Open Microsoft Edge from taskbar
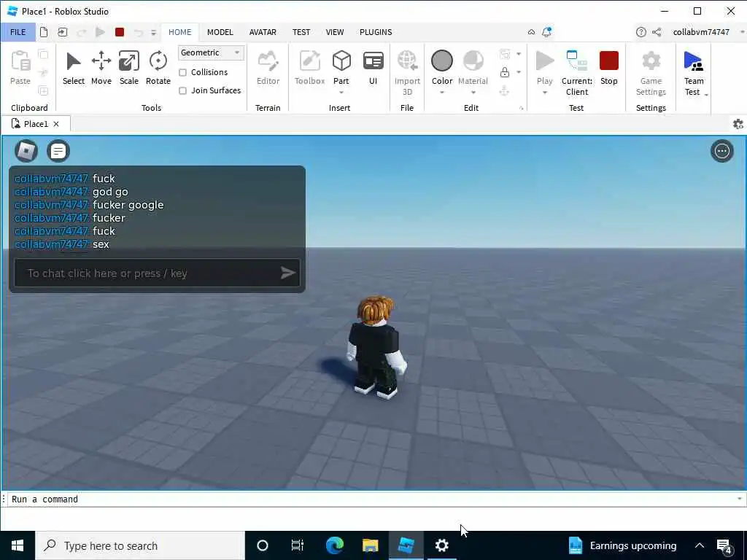Screen dimensions: 747x560 click(334, 545)
